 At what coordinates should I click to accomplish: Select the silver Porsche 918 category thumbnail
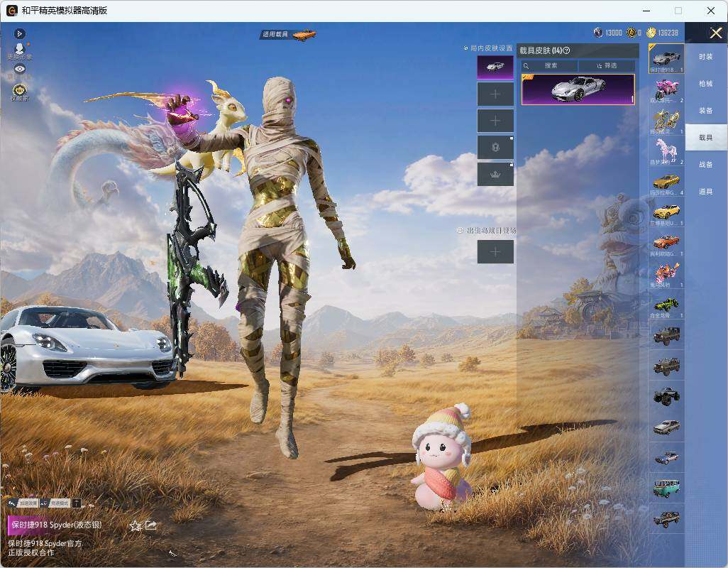(666, 58)
